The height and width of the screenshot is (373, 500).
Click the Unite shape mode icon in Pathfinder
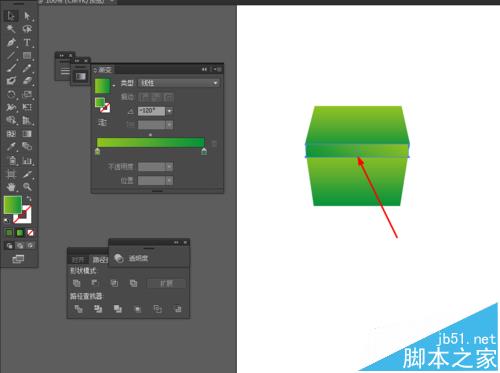pyautogui.click(x=77, y=283)
